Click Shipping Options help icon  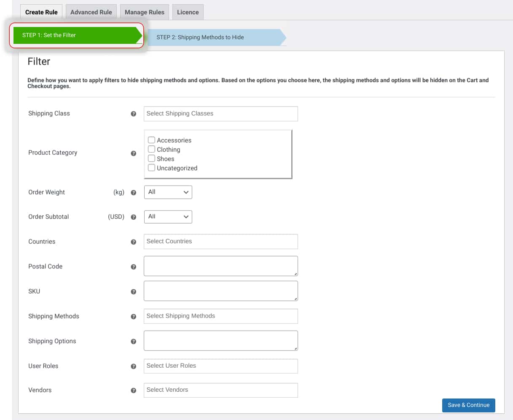[x=134, y=342]
